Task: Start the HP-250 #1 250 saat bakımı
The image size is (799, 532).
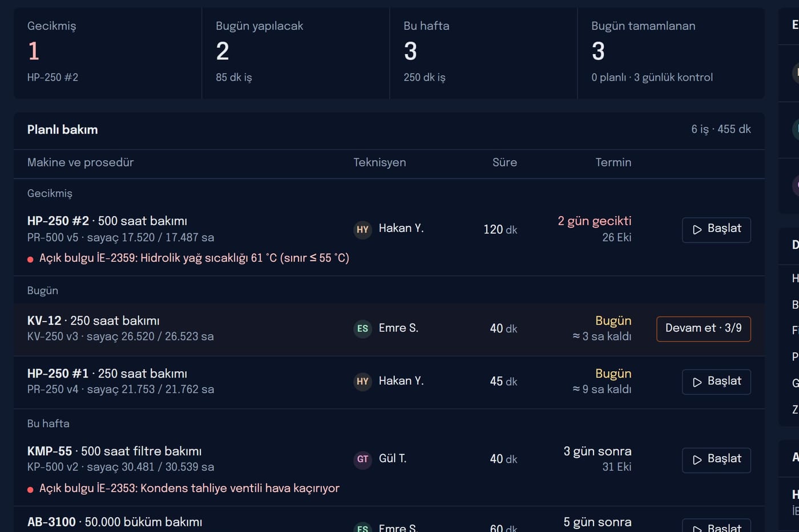Action: point(716,382)
